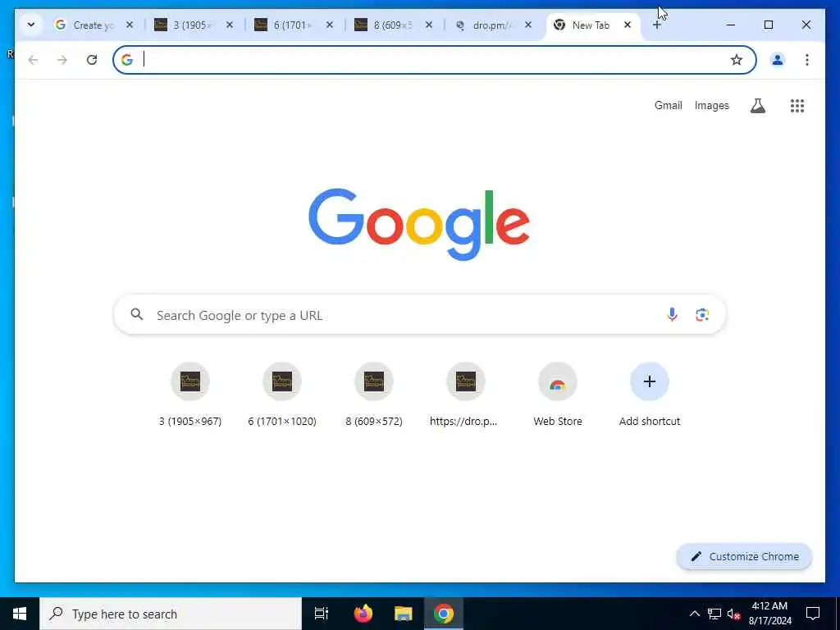Open the '8 (609×572)' shortcut
The height and width of the screenshot is (630, 840).
pyautogui.click(x=374, y=395)
